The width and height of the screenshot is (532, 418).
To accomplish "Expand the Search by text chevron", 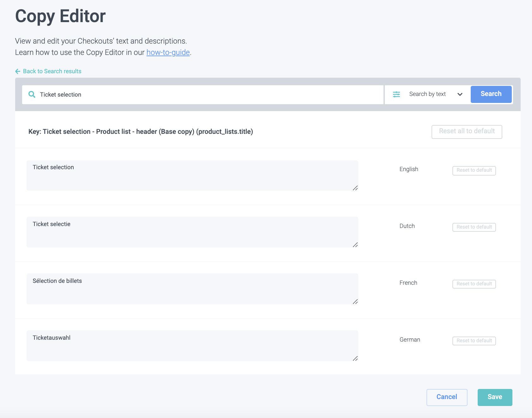I will point(460,94).
